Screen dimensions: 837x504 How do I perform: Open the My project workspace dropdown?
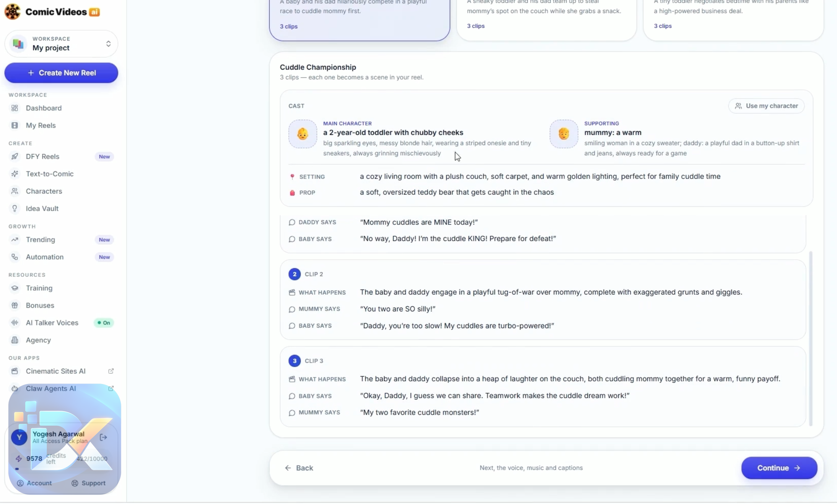tap(61, 44)
